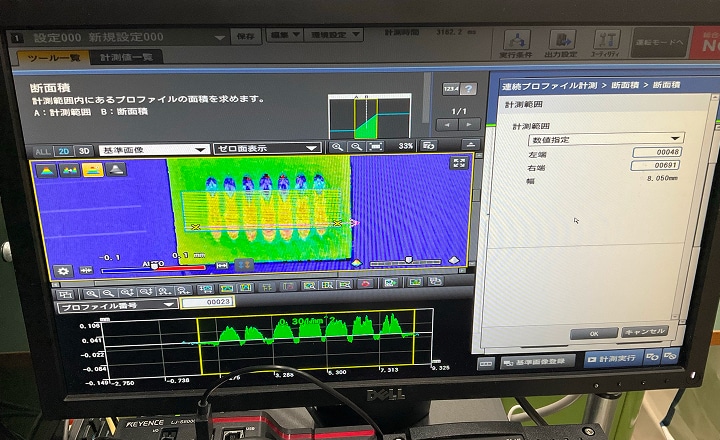
Task: Expand the 数値指定 measurement range dropdown
Action: pos(606,139)
